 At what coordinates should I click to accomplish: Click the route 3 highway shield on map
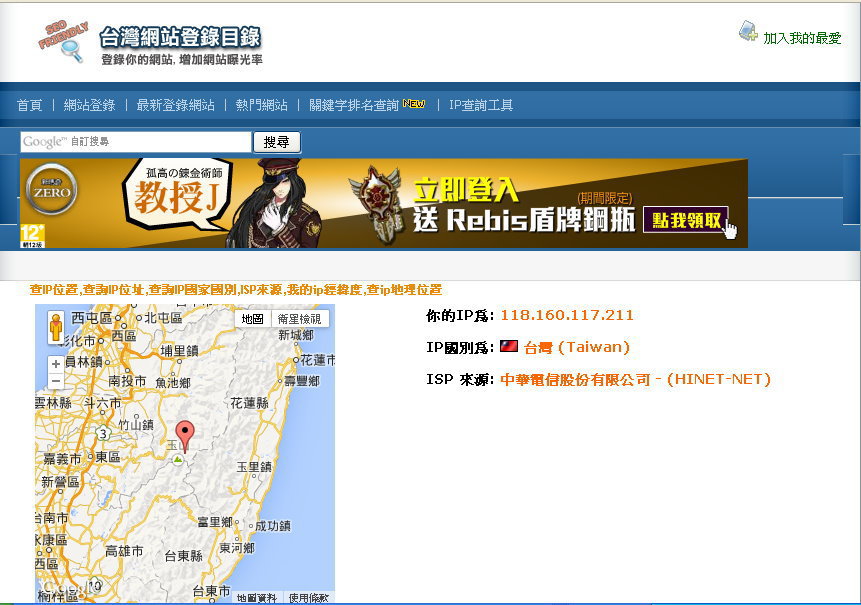coord(103,434)
